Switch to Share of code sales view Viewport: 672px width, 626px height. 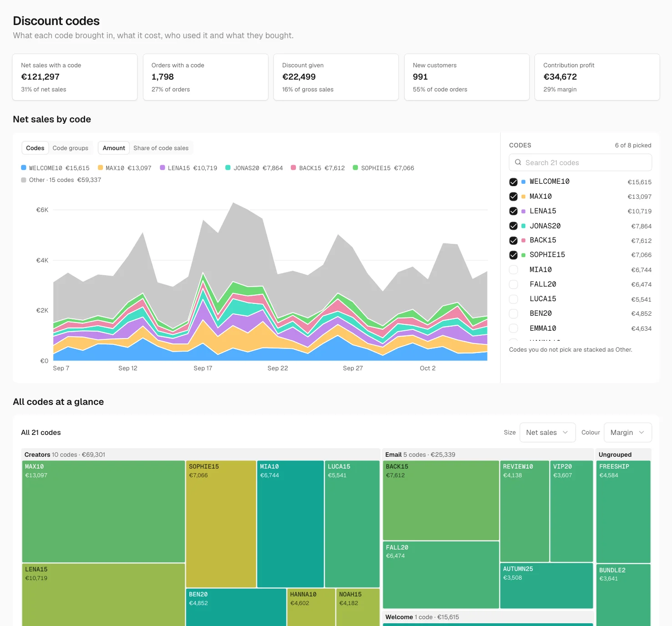click(161, 148)
